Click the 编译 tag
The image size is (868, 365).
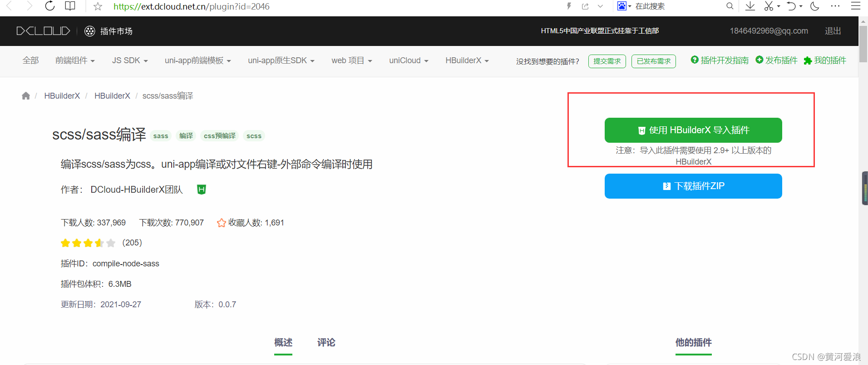point(186,136)
